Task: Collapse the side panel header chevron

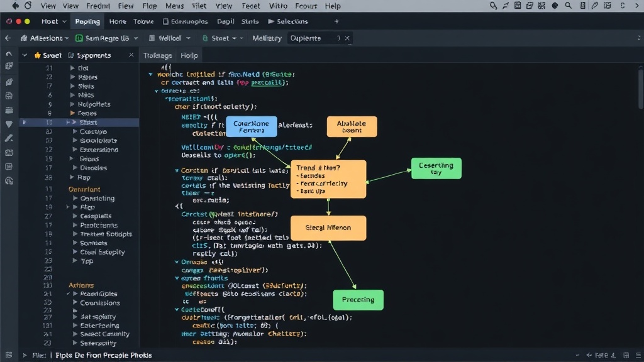Action: 25,55
